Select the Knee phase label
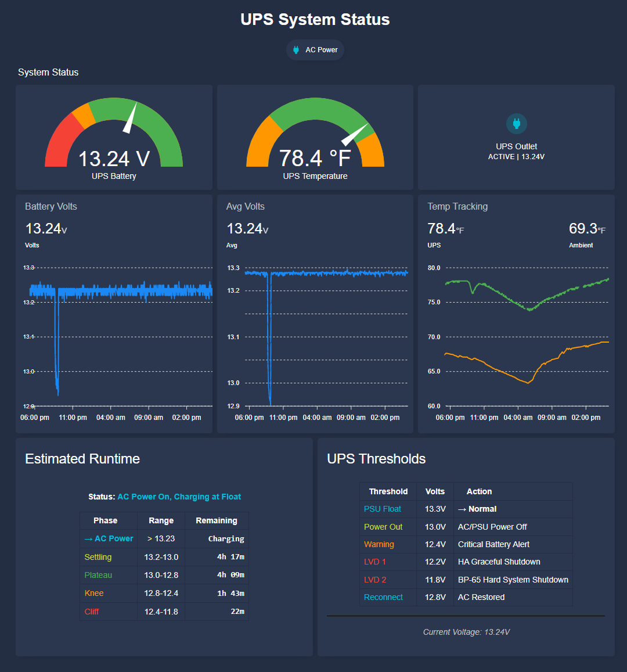The image size is (627, 672). click(x=94, y=593)
